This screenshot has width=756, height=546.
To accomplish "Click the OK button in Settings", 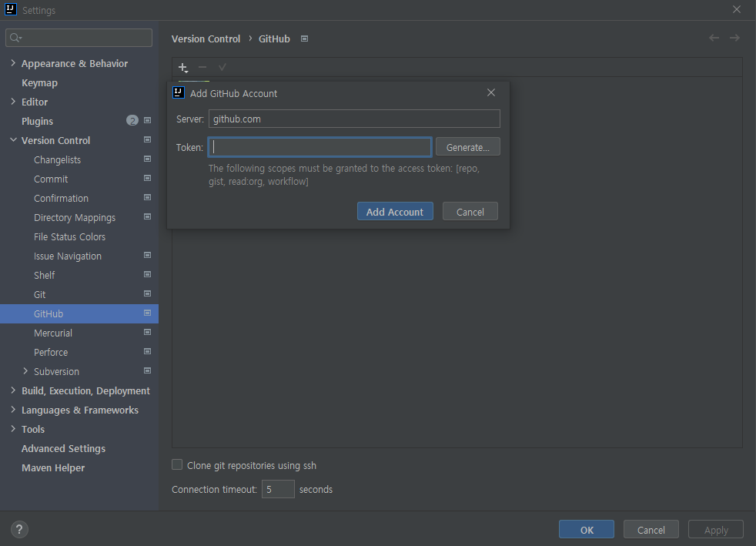I will click(587, 530).
